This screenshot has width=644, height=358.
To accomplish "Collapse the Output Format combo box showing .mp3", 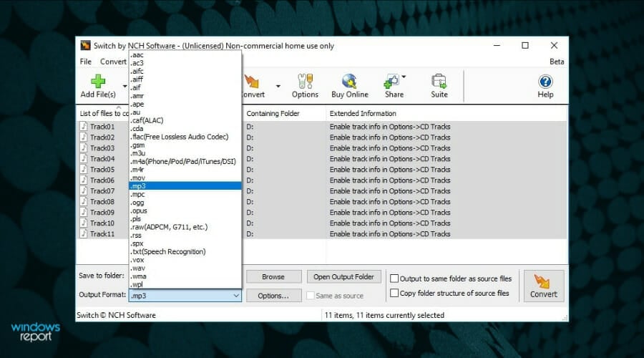I will click(185, 296).
